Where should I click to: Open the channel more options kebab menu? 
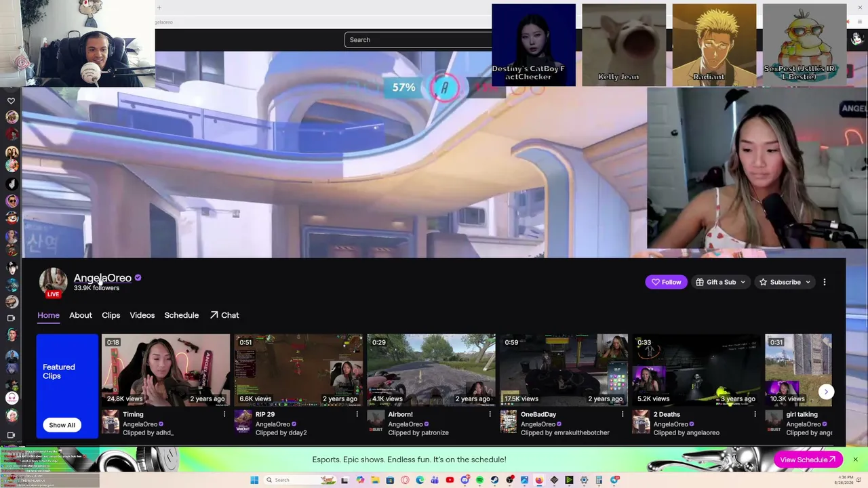825,282
